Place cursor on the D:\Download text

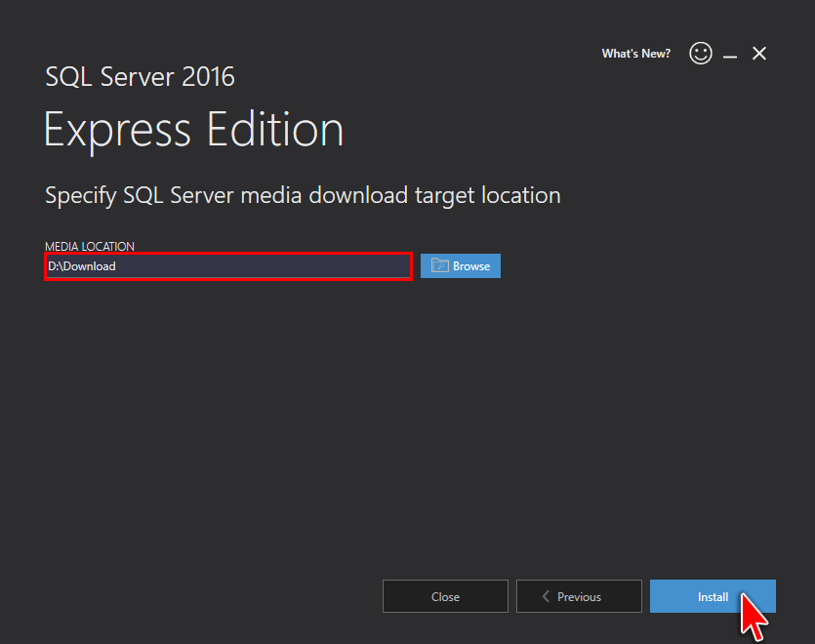[x=82, y=266]
